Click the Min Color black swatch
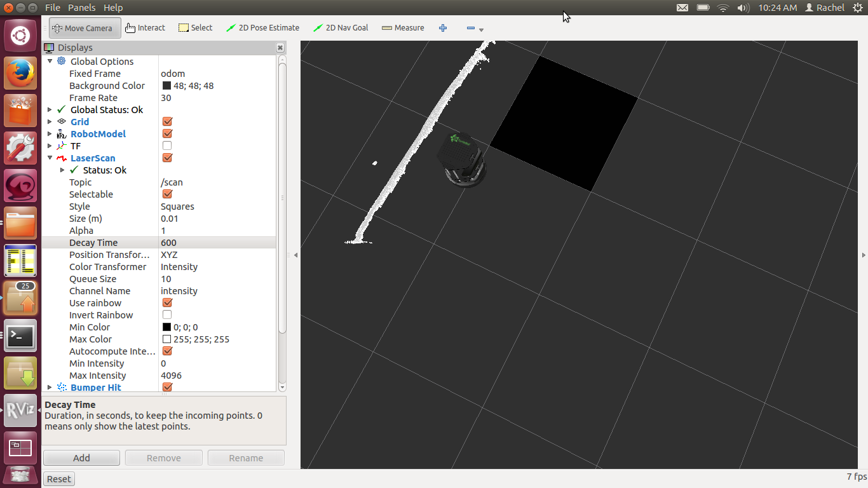This screenshot has height=488, width=868. point(166,327)
